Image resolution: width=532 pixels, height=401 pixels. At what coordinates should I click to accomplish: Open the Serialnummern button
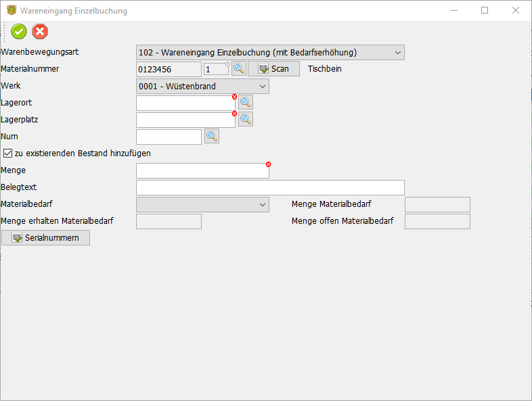45,238
